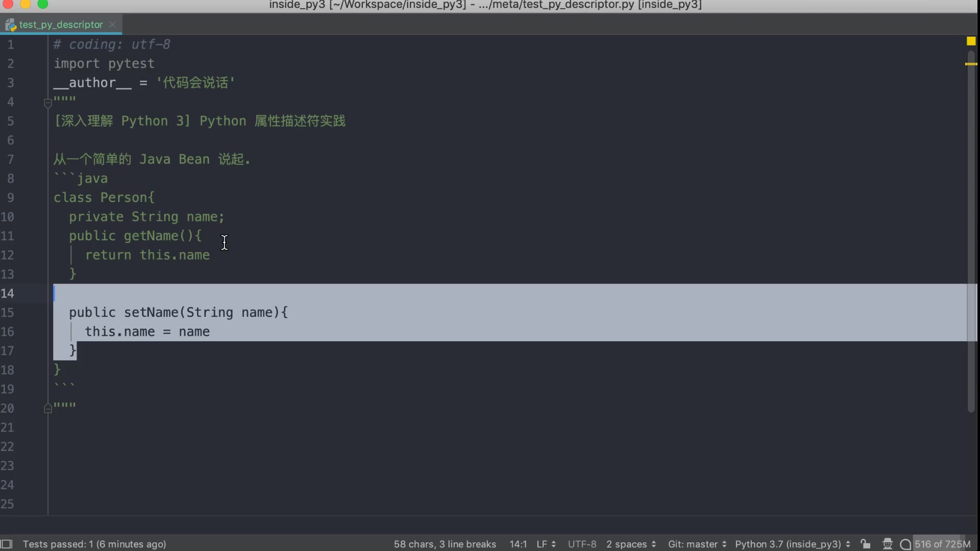Open the 2 spaces indent dropdown
This screenshot has height=551, width=980.
click(x=631, y=544)
